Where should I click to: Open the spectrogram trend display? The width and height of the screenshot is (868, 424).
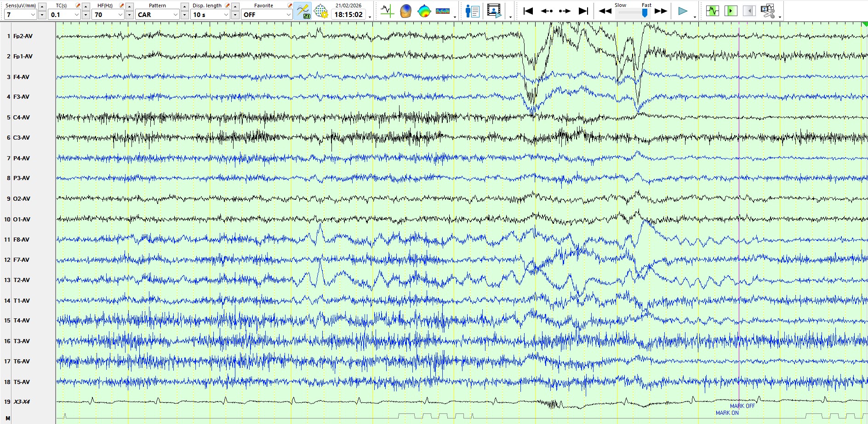point(442,11)
